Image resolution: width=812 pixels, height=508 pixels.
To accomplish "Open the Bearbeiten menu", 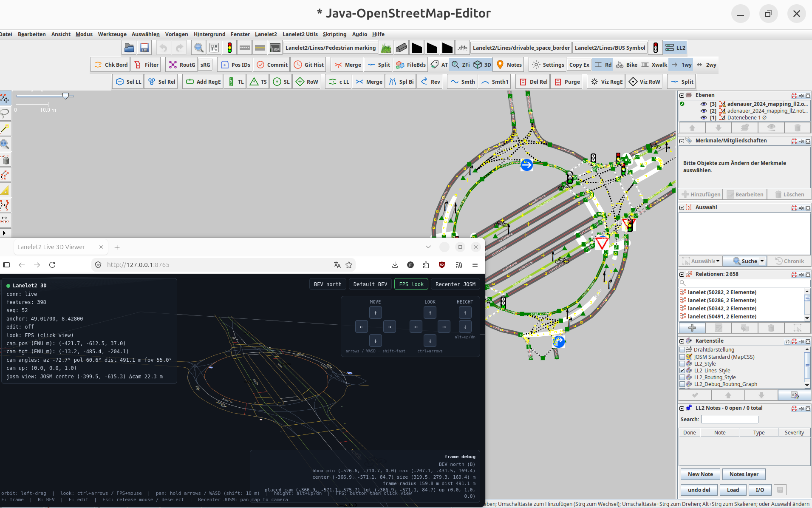I will tap(32, 34).
